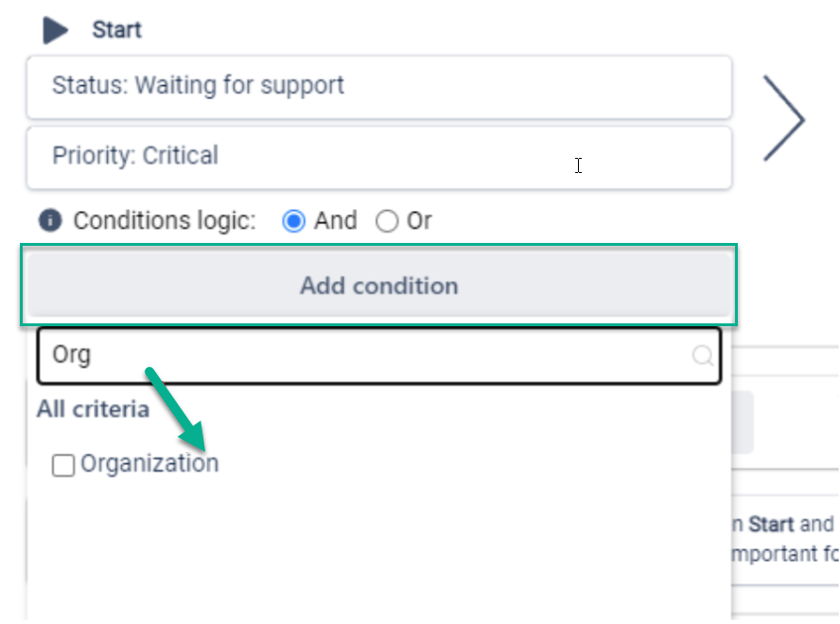
Task: Click the Conditions logic label text
Action: [165, 221]
